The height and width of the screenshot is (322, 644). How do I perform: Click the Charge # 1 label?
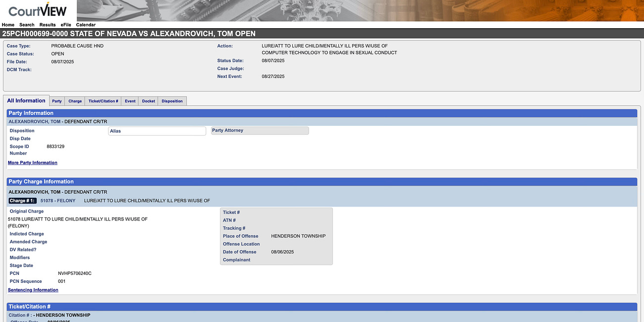click(22, 200)
